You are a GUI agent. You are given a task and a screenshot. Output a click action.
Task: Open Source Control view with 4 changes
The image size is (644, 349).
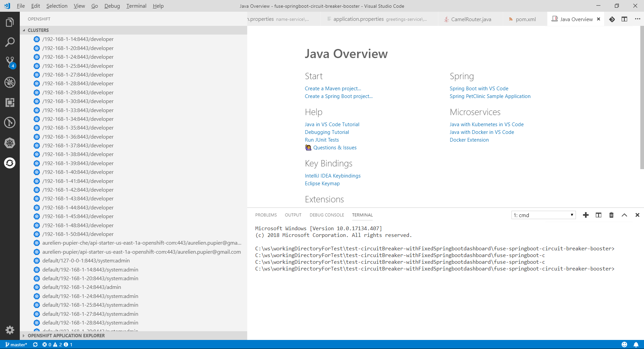pos(10,62)
